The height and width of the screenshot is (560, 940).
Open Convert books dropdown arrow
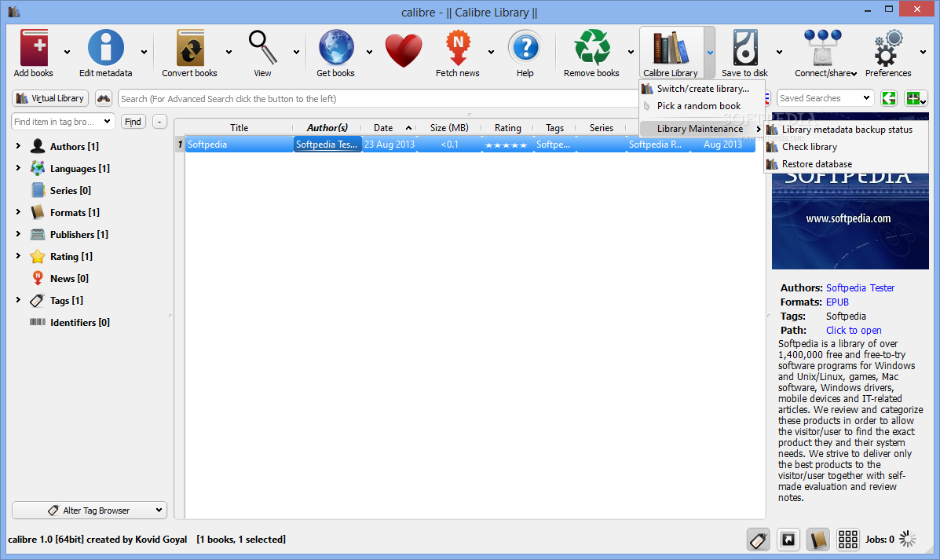click(229, 52)
